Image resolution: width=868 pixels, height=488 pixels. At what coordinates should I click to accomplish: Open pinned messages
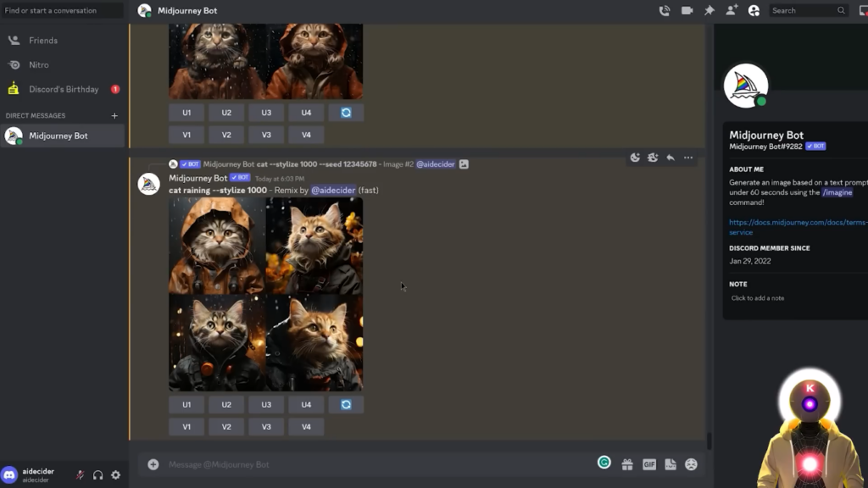(709, 10)
